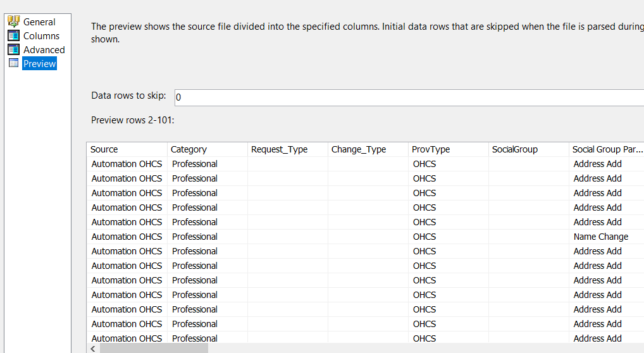Open the General page
This screenshot has width=644, height=353.
click(x=39, y=22)
